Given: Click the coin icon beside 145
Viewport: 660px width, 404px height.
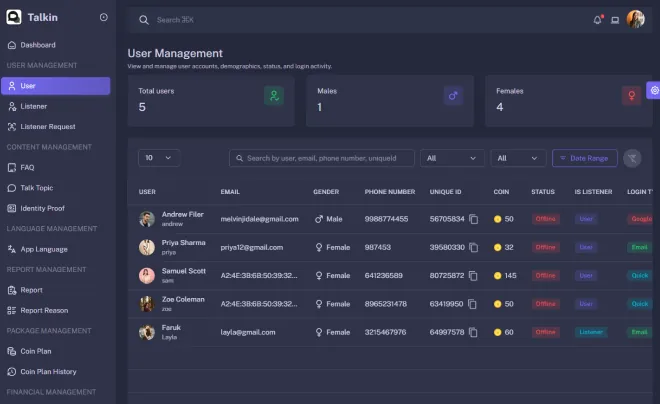Looking at the screenshot, I should [x=498, y=276].
